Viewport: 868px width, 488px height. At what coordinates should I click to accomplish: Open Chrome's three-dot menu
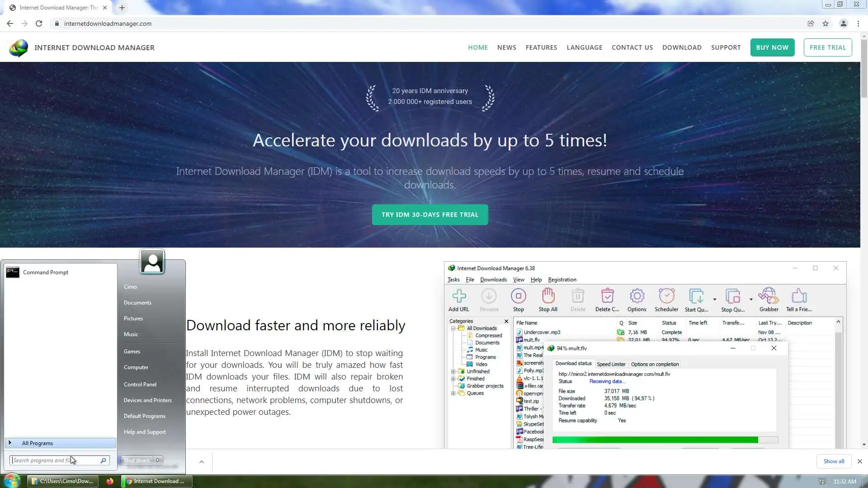point(858,23)
